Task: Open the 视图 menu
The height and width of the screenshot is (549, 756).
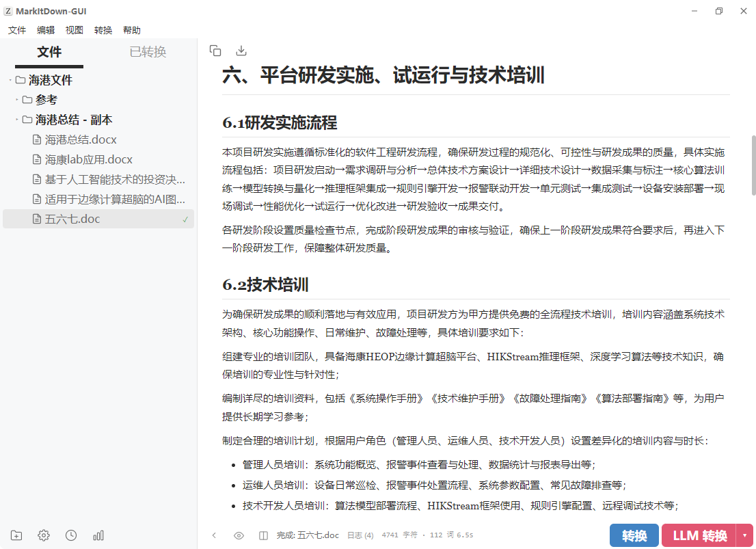Action: click(75, 30)
